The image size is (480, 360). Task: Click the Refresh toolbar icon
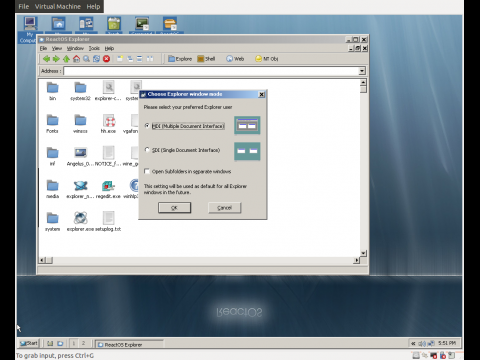[96, 59]
